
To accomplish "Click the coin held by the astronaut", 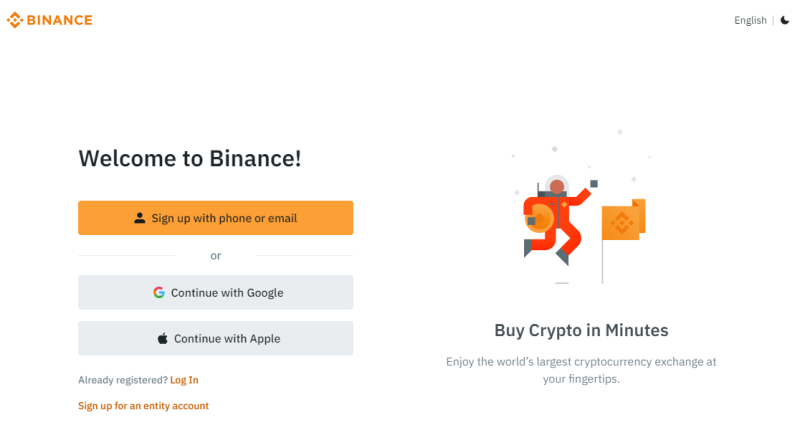I will coord(539,218).
